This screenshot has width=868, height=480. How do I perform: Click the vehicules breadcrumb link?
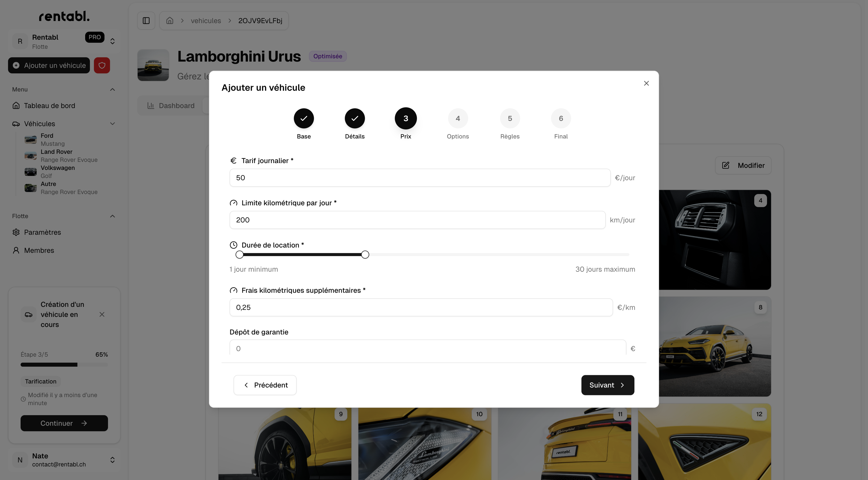click(206, 21)
